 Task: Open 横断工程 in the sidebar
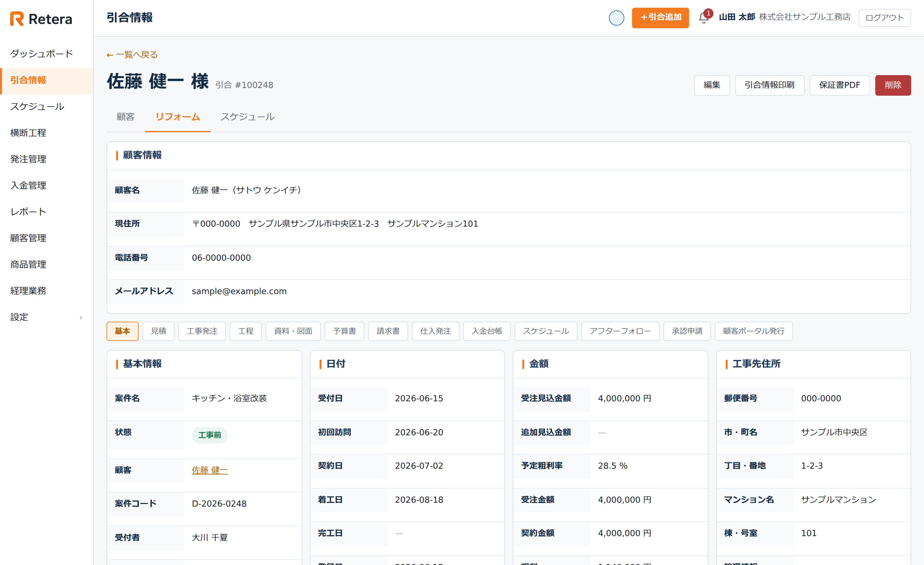pos(47,133)
